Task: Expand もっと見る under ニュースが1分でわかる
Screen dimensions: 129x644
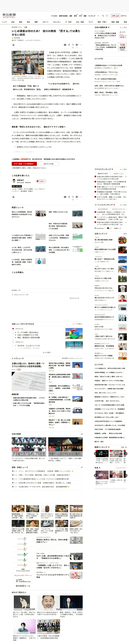Action: click(x=48, y=352)
